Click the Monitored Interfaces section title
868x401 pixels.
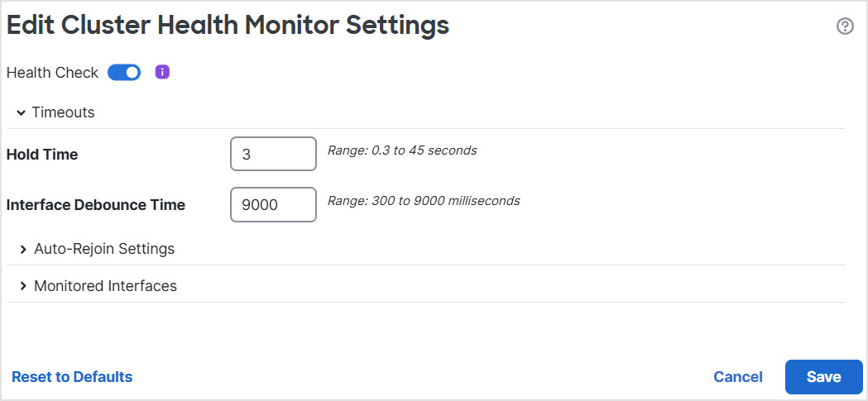click(x=105, y=286)
